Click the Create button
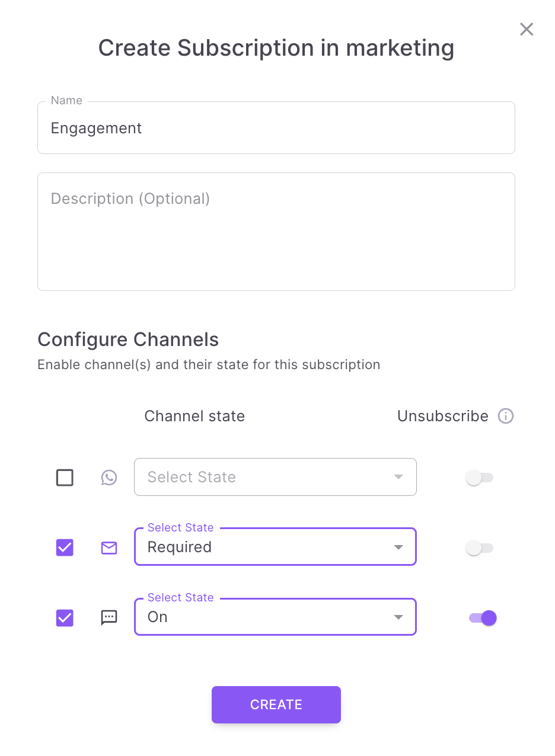This screenshot has height=756, width=555. (276, 704)
